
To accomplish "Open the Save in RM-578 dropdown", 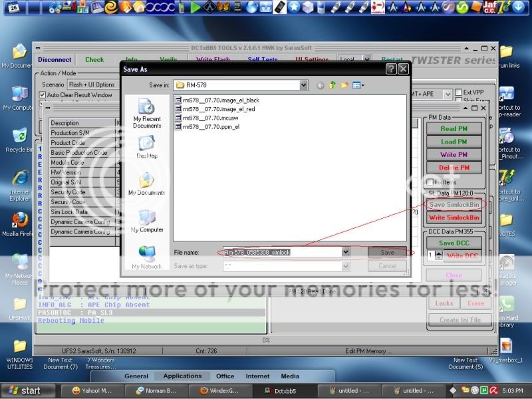I will tap(303, 85).
